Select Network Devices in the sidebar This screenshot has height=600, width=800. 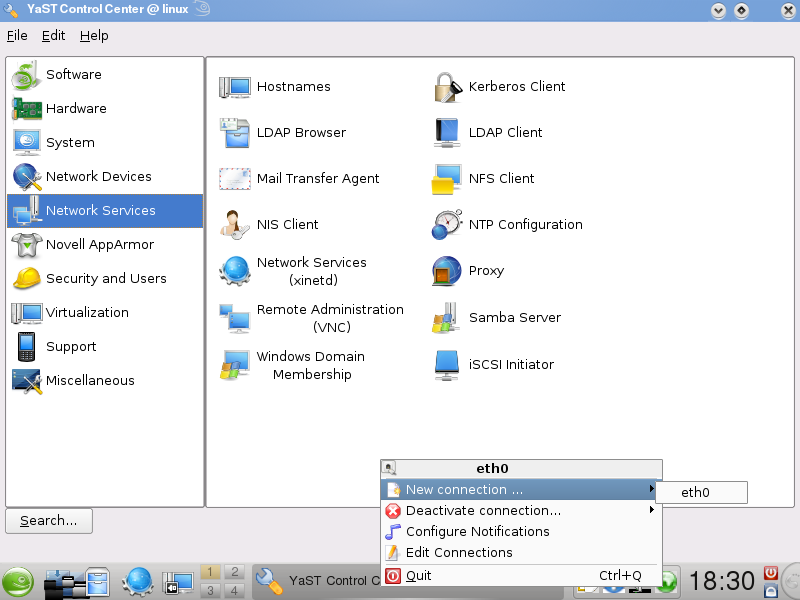pos(105,177)
